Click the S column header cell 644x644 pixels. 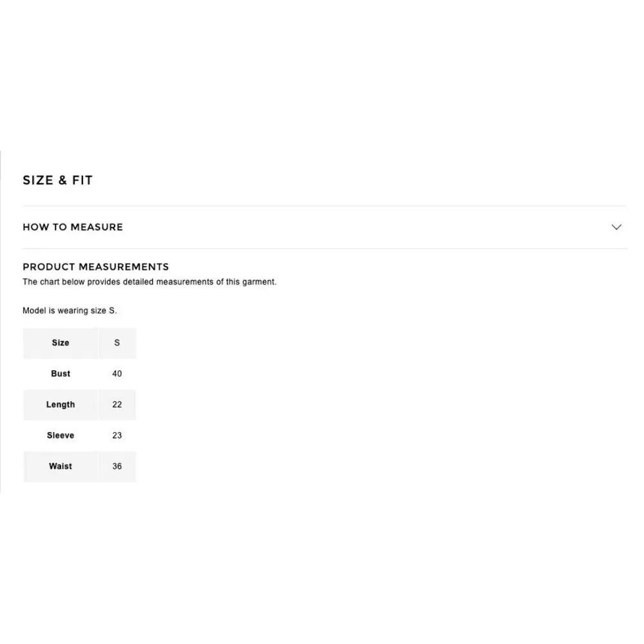[117, 343]
